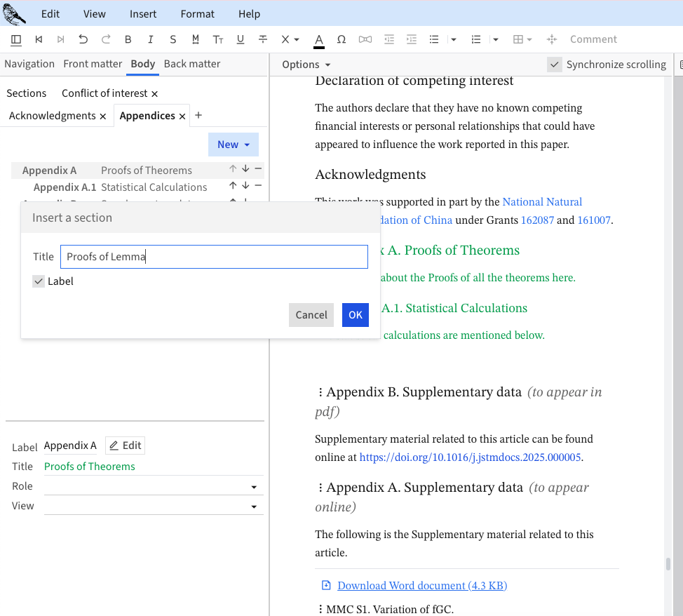Open the New dropdown button
683x616 pixels.
point(233,145)
